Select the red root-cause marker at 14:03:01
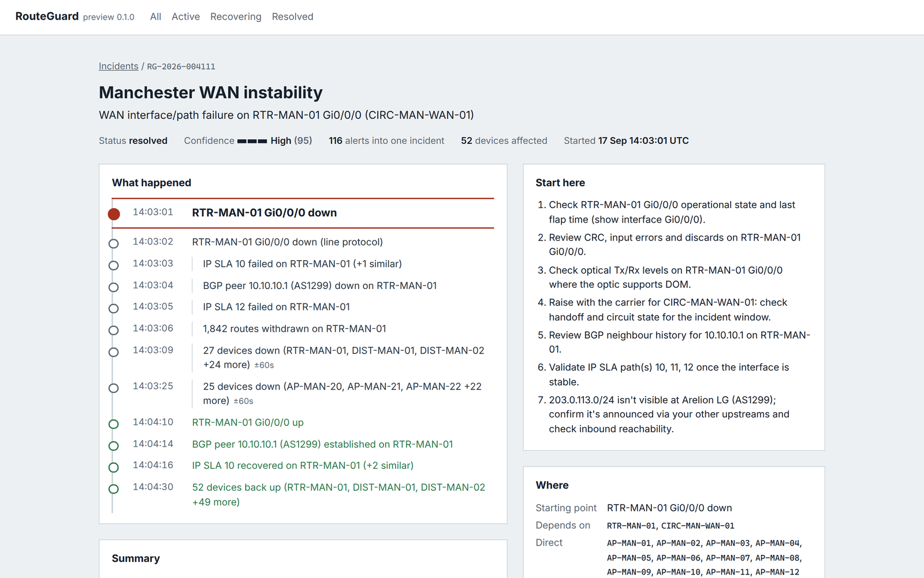 click(114, 214)
